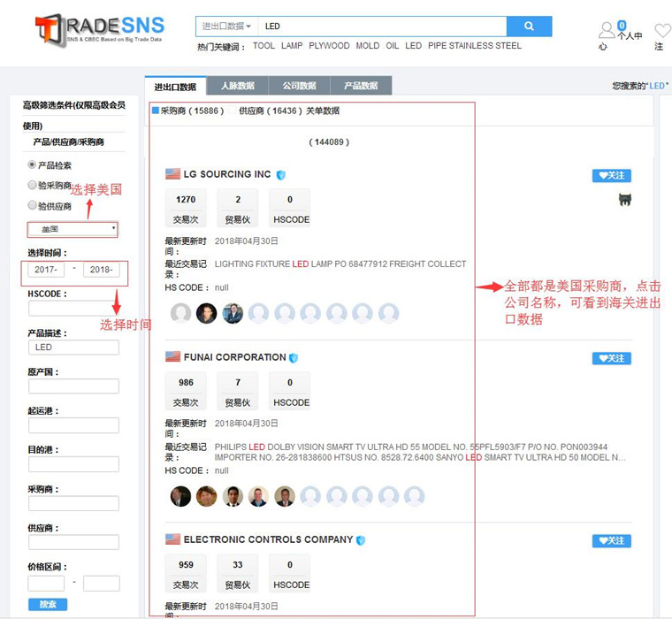Image resolution: width=672 pixels, height=619 pixels.
Task: Switch to the 人脉数据 tab
Action: pyautogui.click(x=238, y=86)
